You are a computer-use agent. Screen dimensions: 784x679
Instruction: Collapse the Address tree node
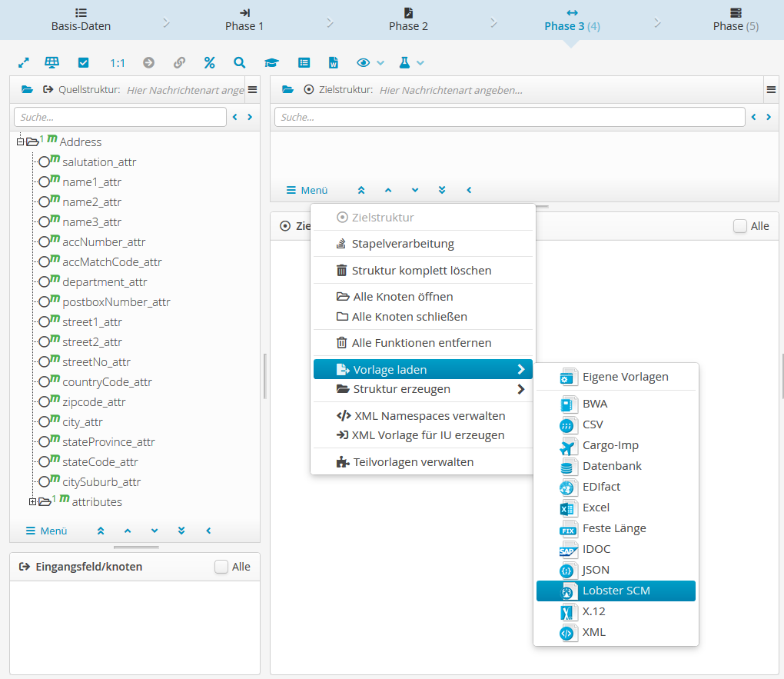coord(21,141)
